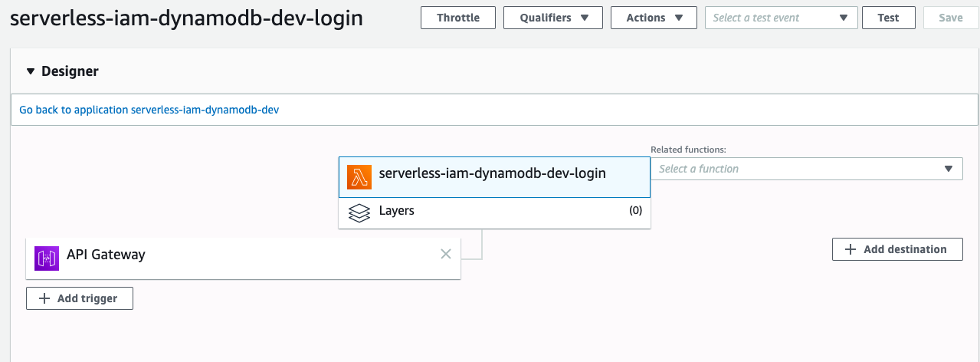This screenshot has width=980, height=362.
Task: Click the page title serverless-iam-dynamodb-dev-login
Action: (186, 18)
